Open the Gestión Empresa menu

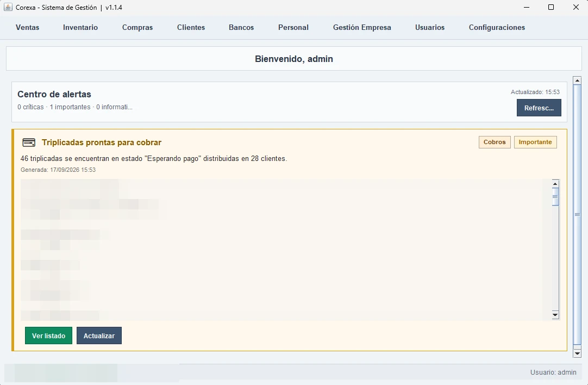pos(362,27)
